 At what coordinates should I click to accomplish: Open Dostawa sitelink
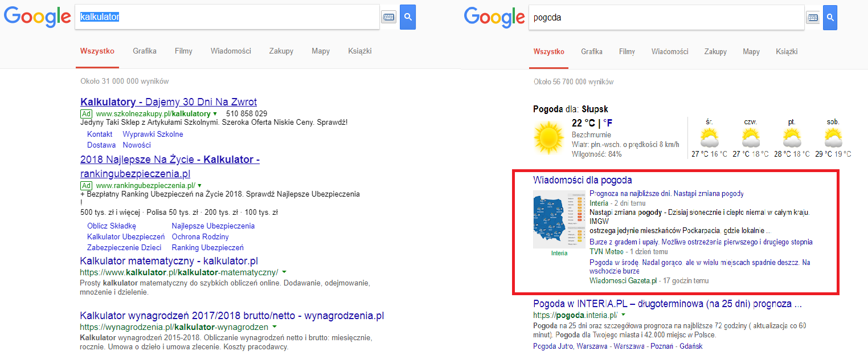(x=101, y=145)
